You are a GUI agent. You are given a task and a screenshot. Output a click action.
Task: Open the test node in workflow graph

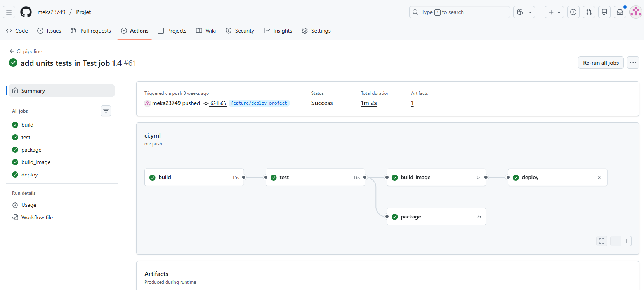pos(315,177)
